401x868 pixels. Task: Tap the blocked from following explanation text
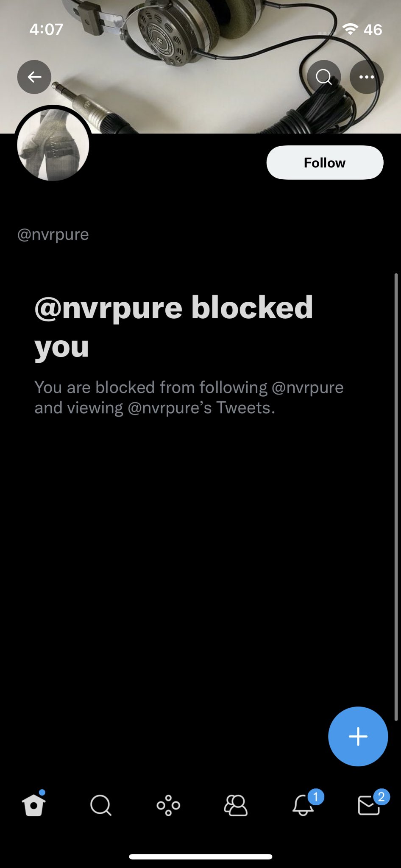189,398
